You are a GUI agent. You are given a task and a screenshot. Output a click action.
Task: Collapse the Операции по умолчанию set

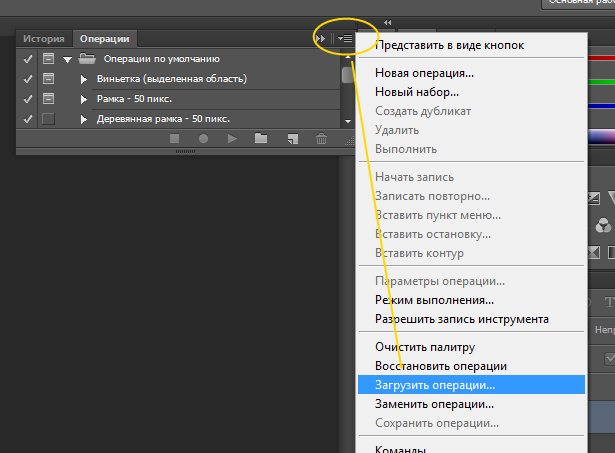(67, 60)
